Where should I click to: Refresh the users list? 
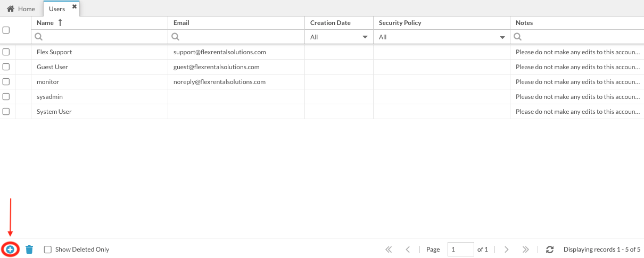550,249
